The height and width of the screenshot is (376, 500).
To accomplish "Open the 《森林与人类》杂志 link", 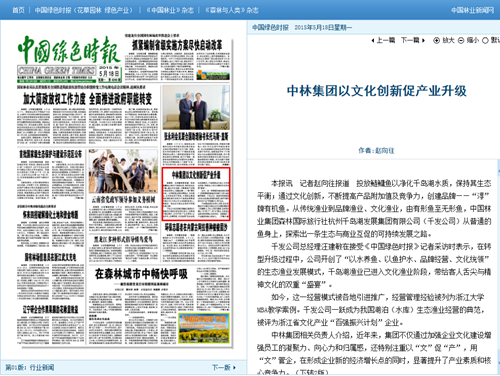I will tap(232, 10).
